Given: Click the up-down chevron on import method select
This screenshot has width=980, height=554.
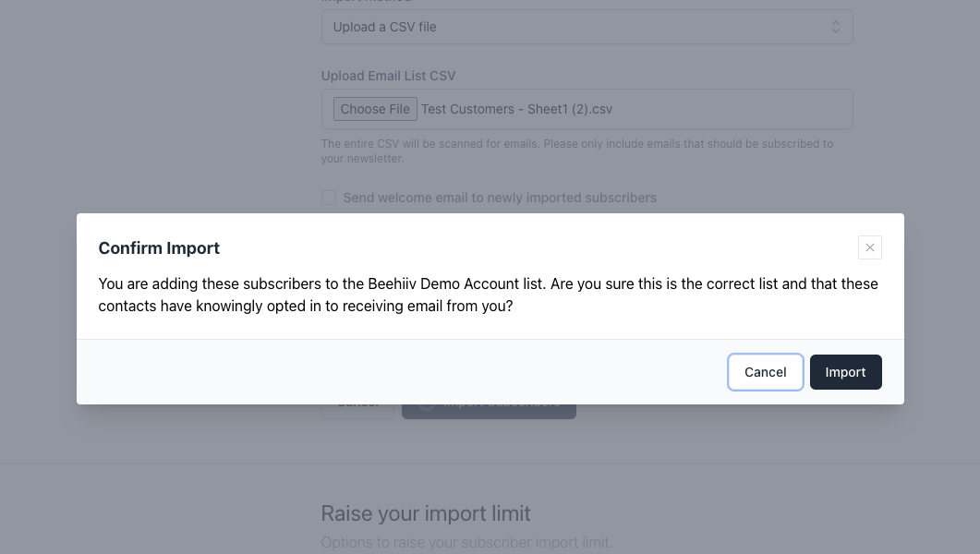Looking at the screenshot, I should coord(835,27).
